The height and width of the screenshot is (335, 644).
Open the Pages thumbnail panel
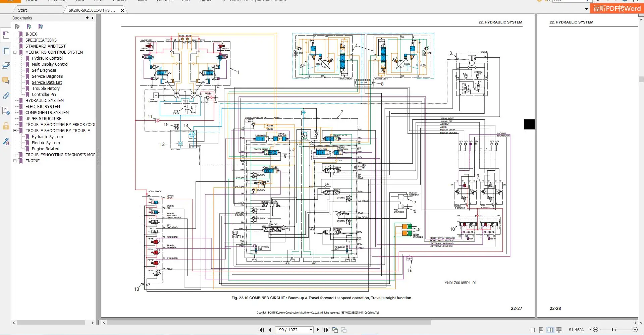[6, 51]
